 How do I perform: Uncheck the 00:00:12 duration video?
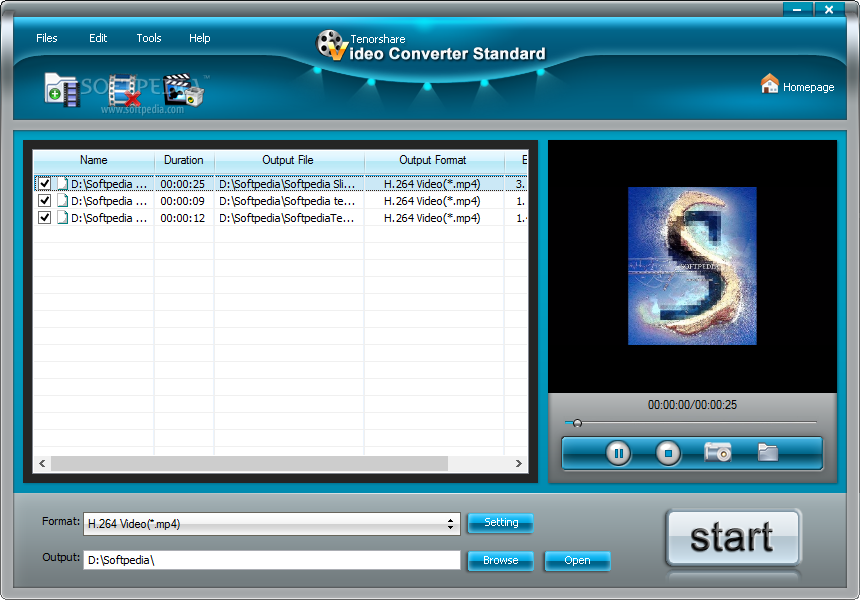click(44, 218)
